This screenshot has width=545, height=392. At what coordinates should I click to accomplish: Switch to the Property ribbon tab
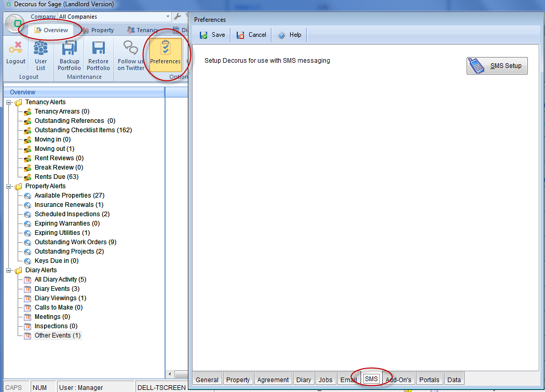pyautogui.click(x=98, y=30)
